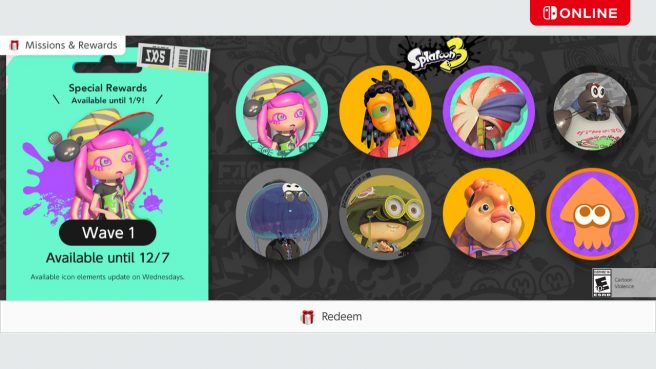Image resolution: width=656 pixels, height=369 pixels.
Task: Select the Wave 1 label
Action: click(108, 233)
